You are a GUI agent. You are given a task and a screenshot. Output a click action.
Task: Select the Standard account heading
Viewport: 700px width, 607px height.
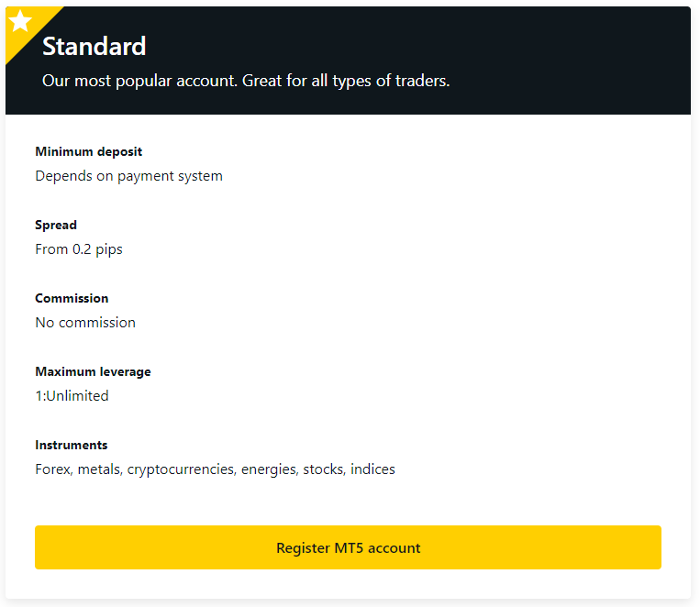coord(94,46)
